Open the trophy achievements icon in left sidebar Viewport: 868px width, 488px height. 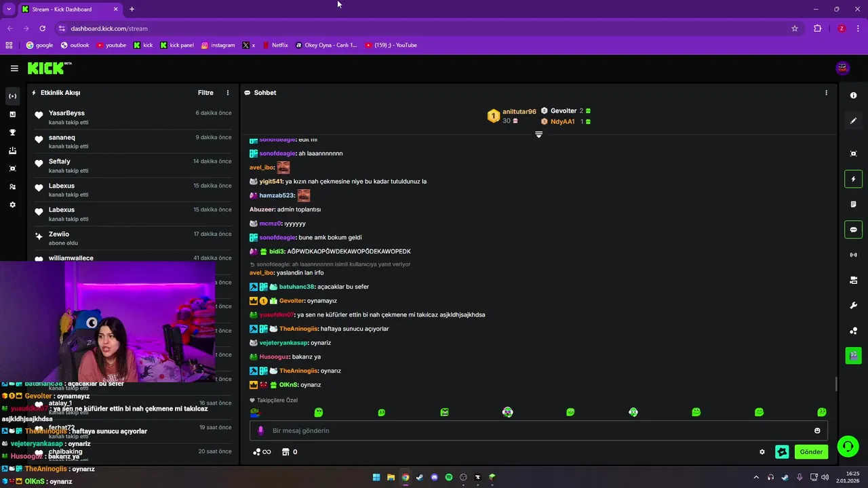pos(12,132)
